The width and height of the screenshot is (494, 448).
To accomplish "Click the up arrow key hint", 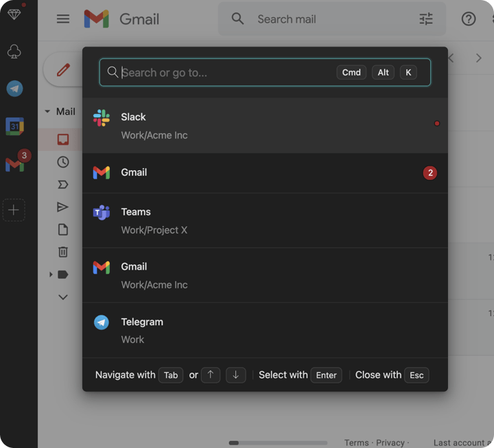I will pos(211,375).
